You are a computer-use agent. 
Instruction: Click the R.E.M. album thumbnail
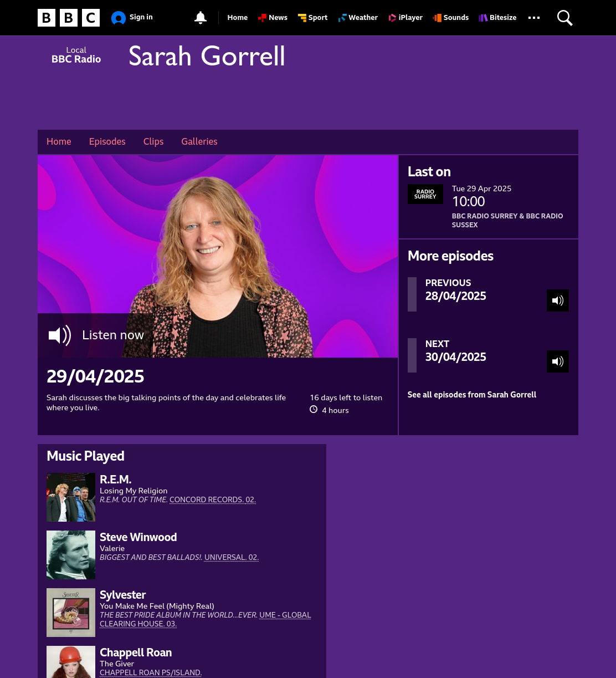pos(71,497)
